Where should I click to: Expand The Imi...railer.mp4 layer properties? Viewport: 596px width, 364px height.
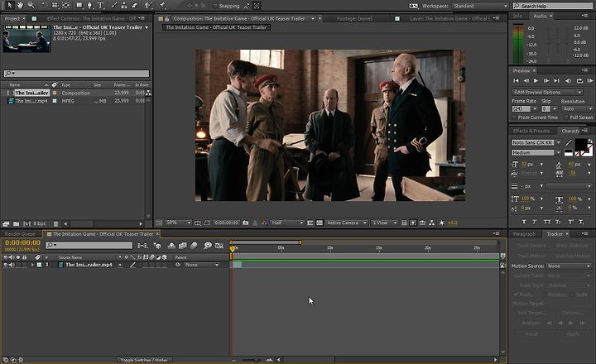(x=32, y=265)
